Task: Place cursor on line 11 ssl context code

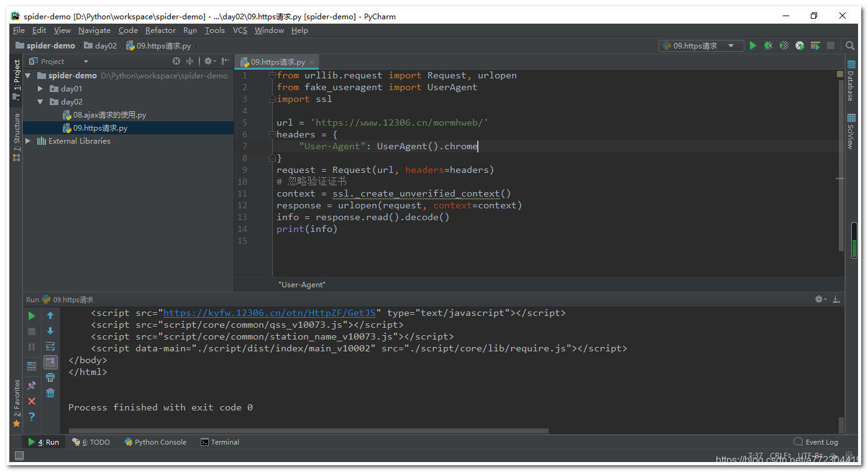Action: [x=394, y=193]
